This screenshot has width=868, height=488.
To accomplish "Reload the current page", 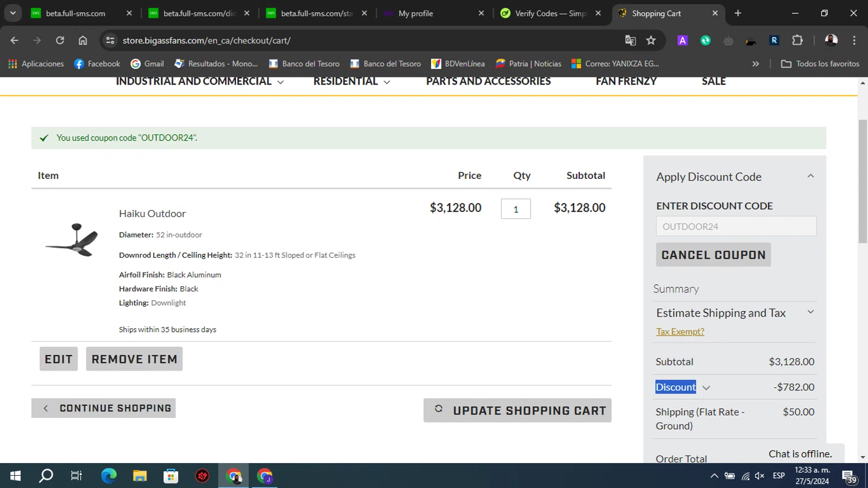I will click(60, 41).
